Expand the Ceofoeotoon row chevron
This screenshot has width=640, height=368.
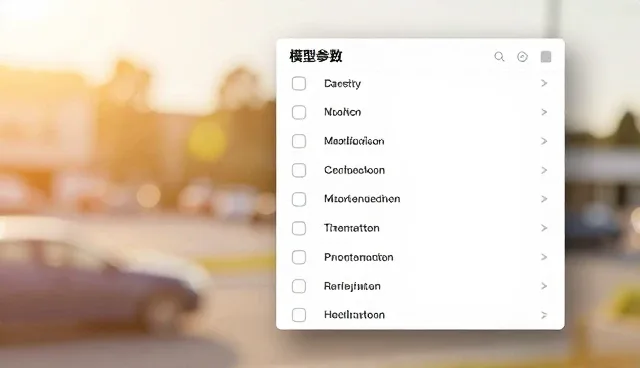544,170
